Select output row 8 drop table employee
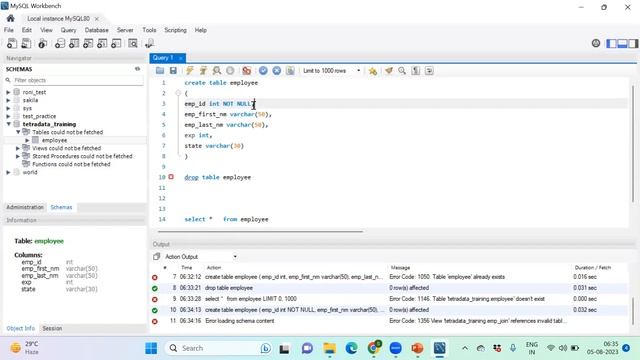This screenshot has width=640, height=360. point(389,288)
